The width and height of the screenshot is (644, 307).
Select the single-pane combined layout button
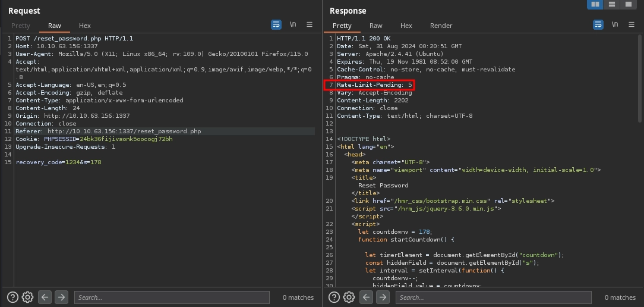[x=628, y=5]
